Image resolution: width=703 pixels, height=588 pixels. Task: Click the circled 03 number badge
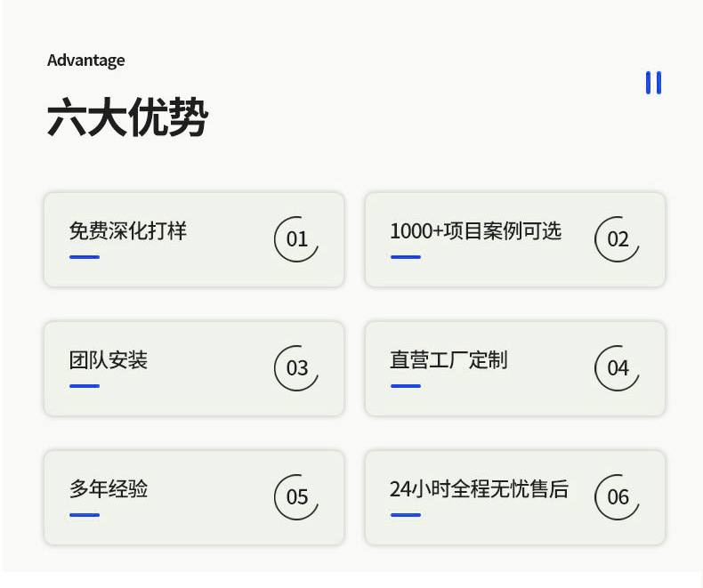pyautogui.click(x=296, y=367)
